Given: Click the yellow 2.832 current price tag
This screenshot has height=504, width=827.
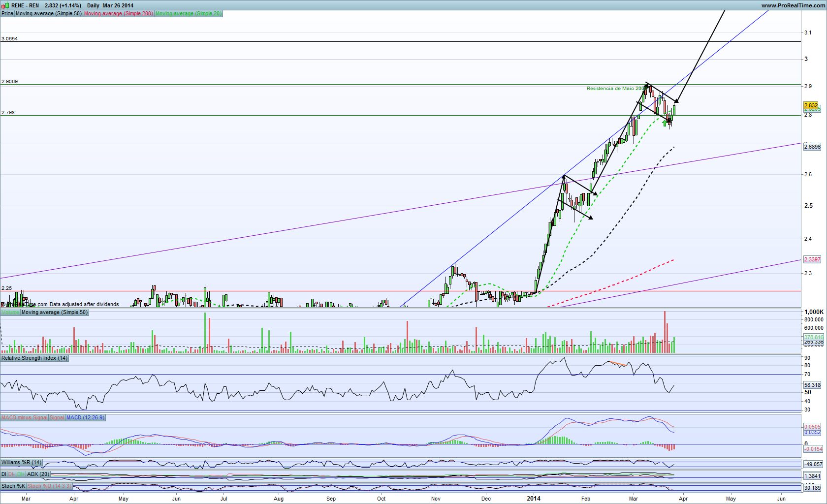Looking at the screenshot, I should [811, 105].
